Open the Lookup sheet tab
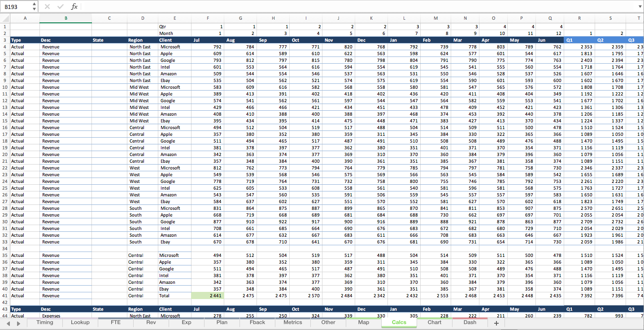This screenshot has height=330, width=644. click(80, 322)
